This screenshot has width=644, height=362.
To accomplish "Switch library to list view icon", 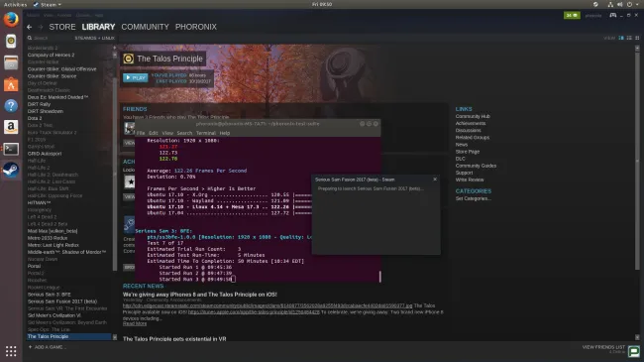I will 629,38.
